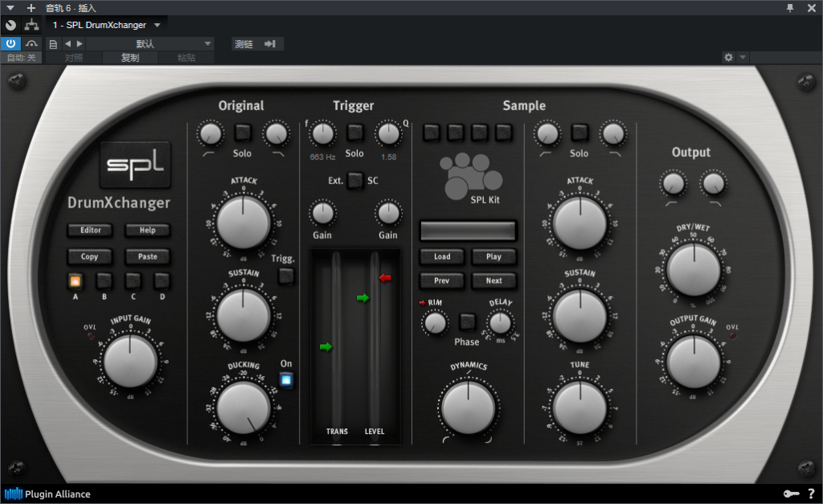The height and width of the screenshot is (504, 823).
Task: Toggle the Original section Solo button
Action: point(243,133)
